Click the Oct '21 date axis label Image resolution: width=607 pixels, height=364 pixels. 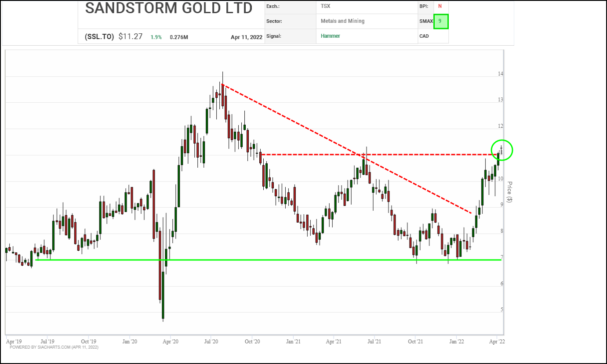(415, 341)
